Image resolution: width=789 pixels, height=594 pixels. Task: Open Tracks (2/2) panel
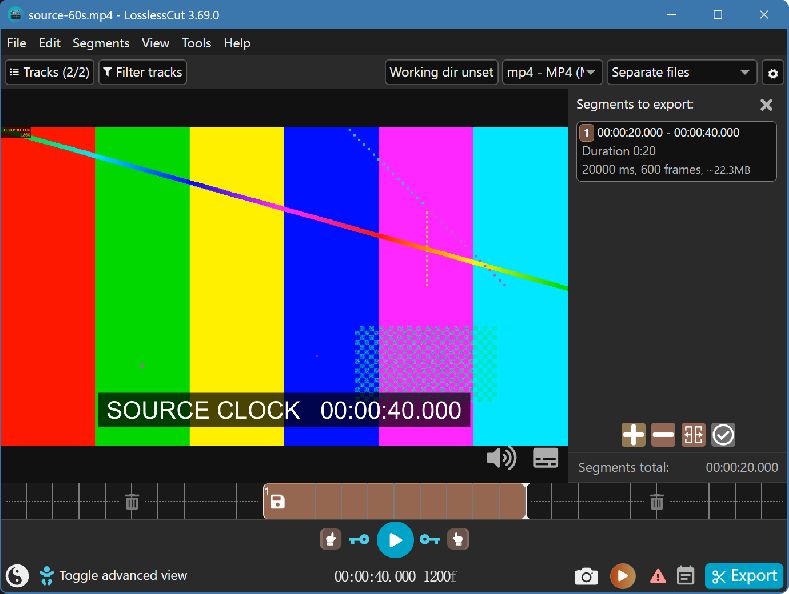point(49,72)
